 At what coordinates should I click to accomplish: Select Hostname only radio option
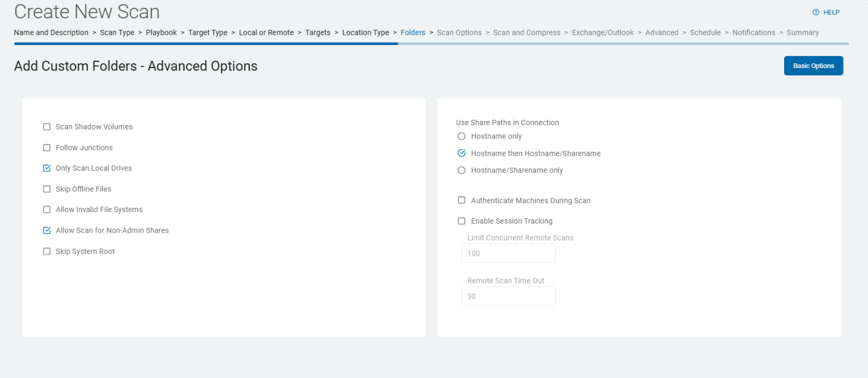tap(462, 136)
